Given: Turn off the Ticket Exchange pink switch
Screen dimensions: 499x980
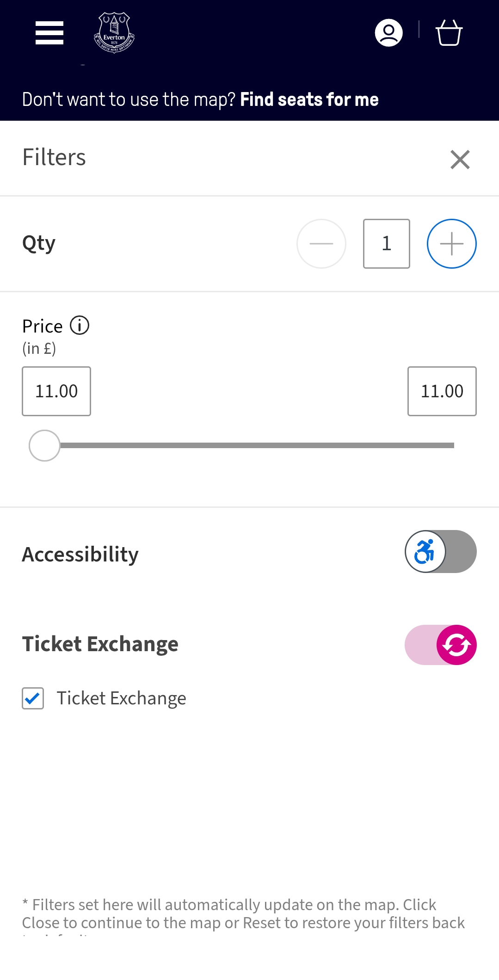Looking at the screenshot, I should point(440,645).
